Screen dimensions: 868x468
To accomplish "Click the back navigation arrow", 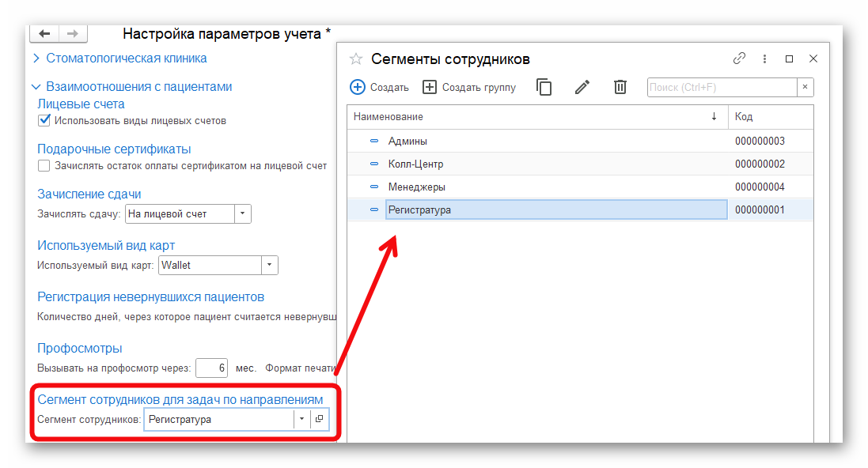I will pyautogui.click(x=44, y=34).
